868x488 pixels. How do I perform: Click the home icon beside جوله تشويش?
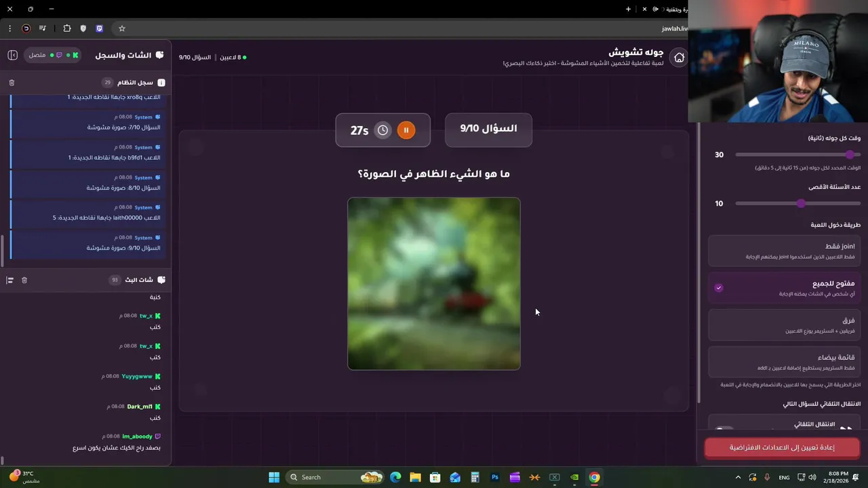tap(679, 58)
